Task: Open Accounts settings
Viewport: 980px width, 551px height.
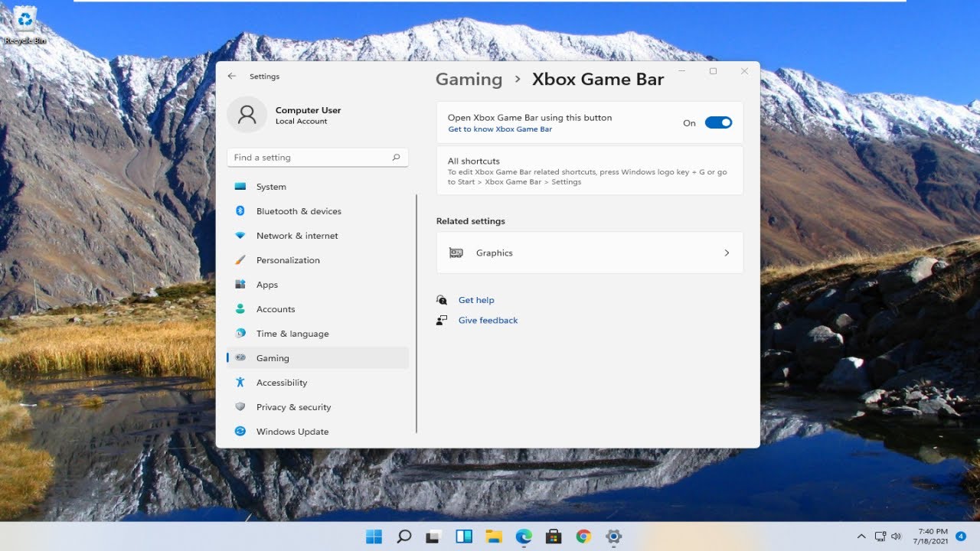Action: (x=318, y=309)
